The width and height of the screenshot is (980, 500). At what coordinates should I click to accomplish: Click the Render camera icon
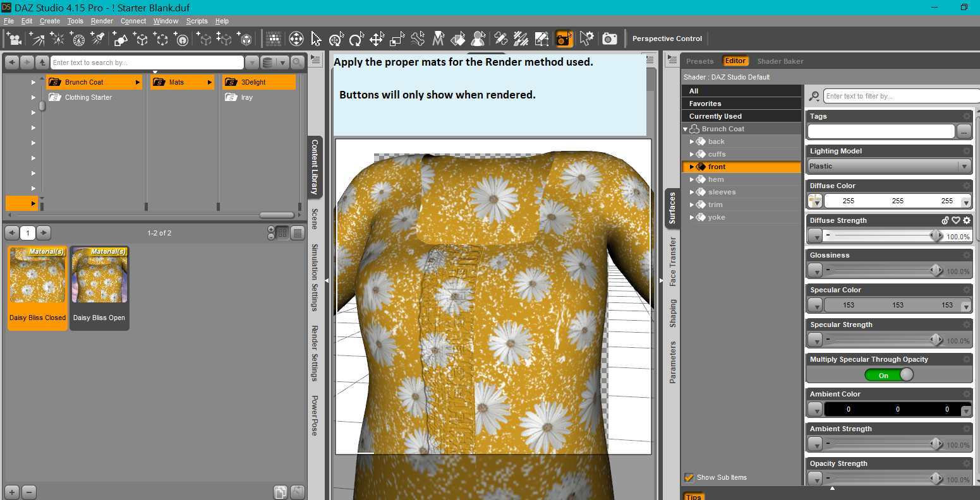[x=609, y=39]
